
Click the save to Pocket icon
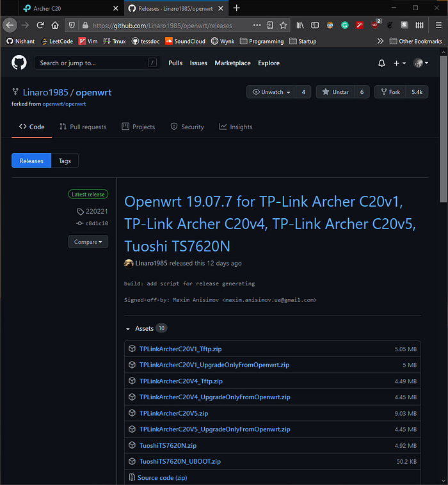point(270,26)
